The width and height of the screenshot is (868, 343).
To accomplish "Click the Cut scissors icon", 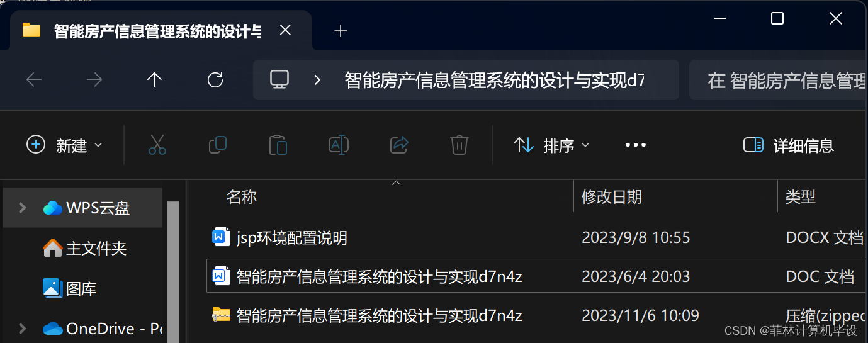I will click(157, 145).
